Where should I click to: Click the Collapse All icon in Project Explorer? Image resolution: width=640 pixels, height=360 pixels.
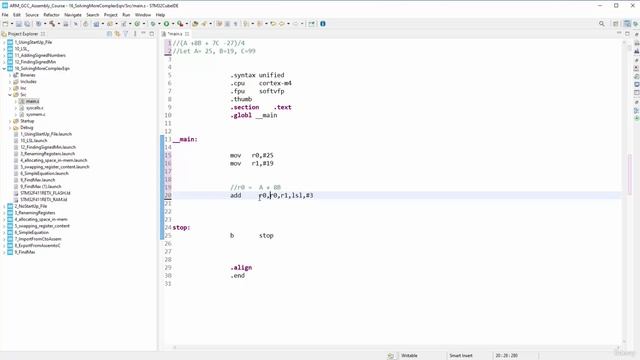(x=109, y=34)
